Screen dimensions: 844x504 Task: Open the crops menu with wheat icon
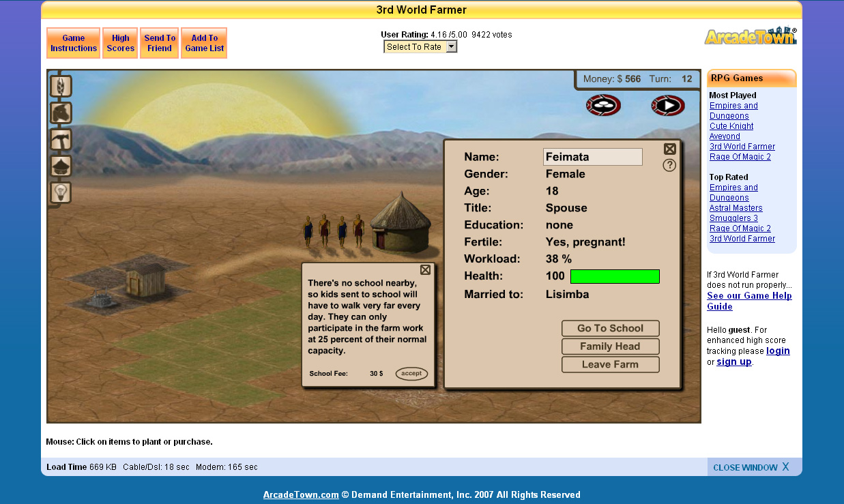[61, 86]
